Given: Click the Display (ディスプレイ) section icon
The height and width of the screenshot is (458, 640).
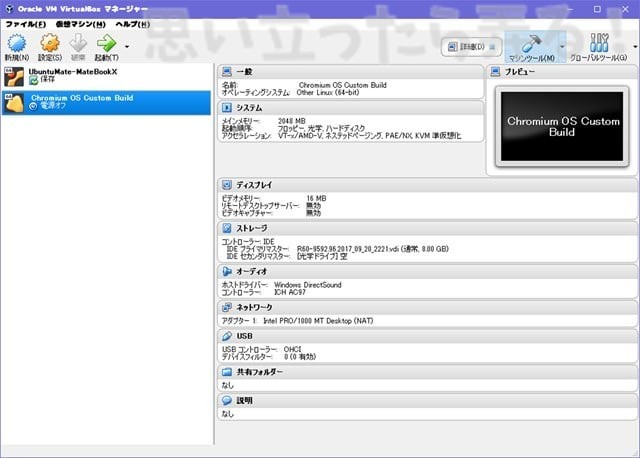Looking at the screenshot, I should [227, 185].
